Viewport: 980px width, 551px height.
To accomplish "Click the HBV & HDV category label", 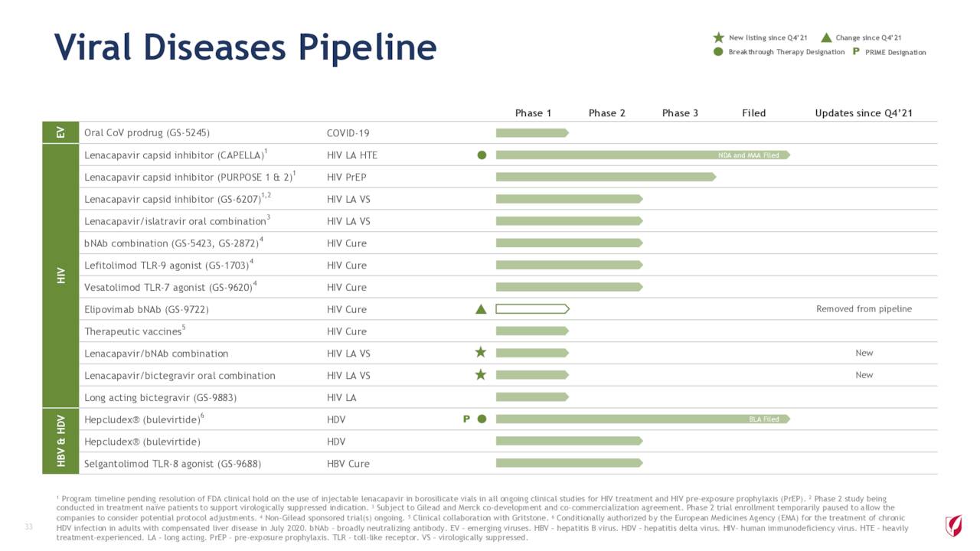I will point(60,441).
